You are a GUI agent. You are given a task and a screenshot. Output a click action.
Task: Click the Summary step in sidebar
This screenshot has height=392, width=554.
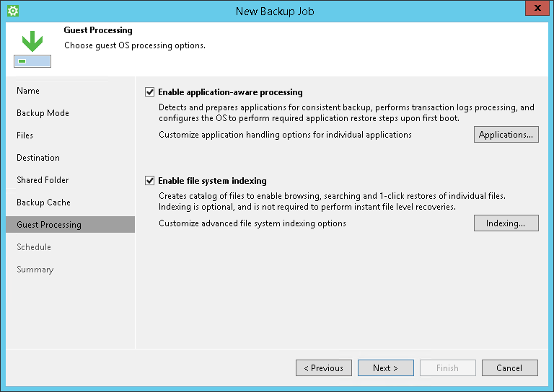pyautogui.click(x=35, y=269)
